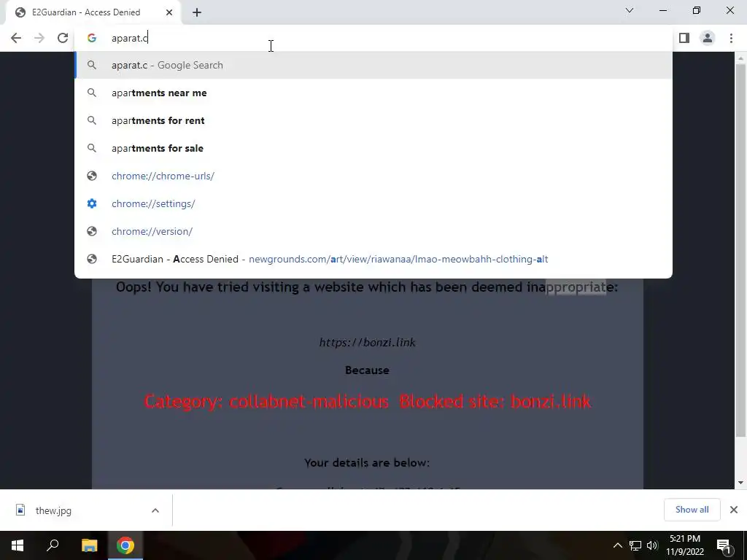This screenshot has height=560, width=747.
Task: Open the tab search chevron
Action: pos(630,10)
